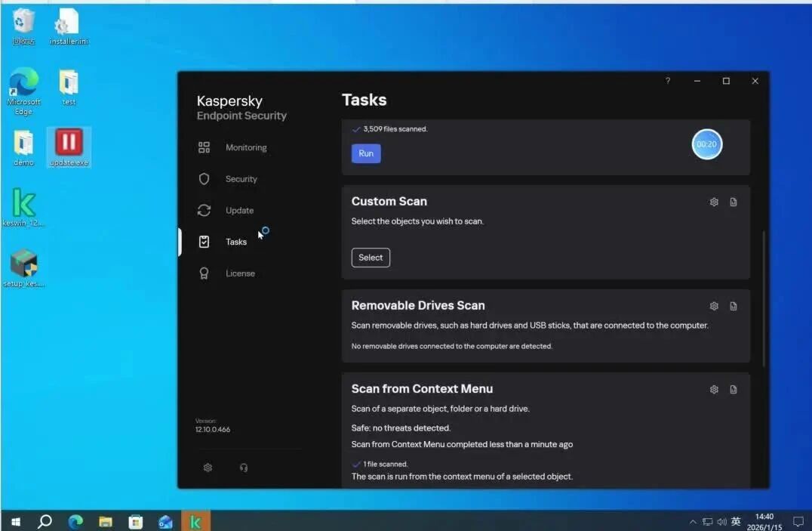
Task: Open the taskbar clock showing 14:40
Action: point(764,522)
